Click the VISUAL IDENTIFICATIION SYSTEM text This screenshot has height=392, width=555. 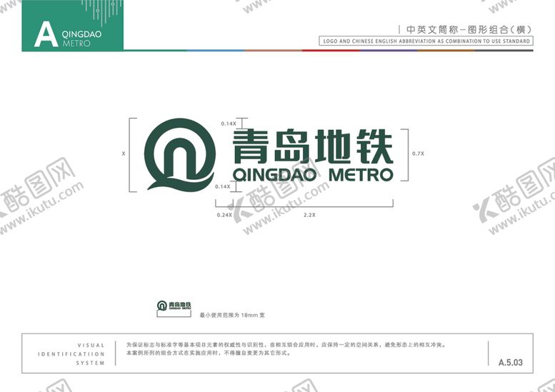click(x=71, y=353)
